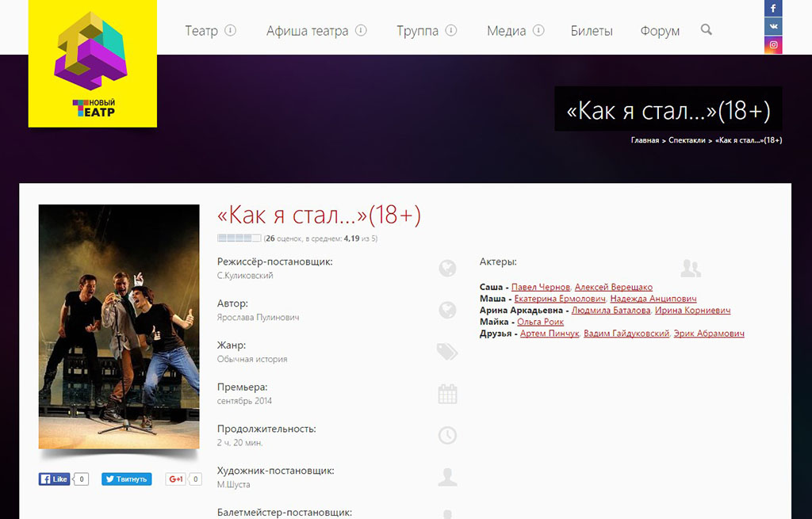The width and height of the screenshot is (812, 519).
Task: Open the VK social icon
Action: 773,26
